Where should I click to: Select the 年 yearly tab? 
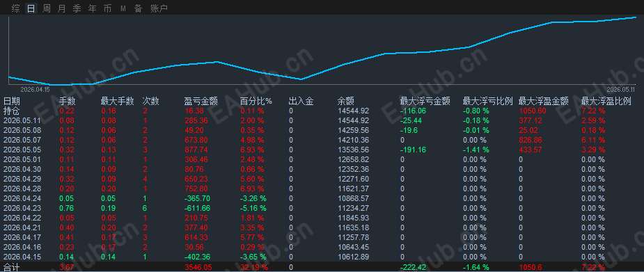[x=92, y=8]
